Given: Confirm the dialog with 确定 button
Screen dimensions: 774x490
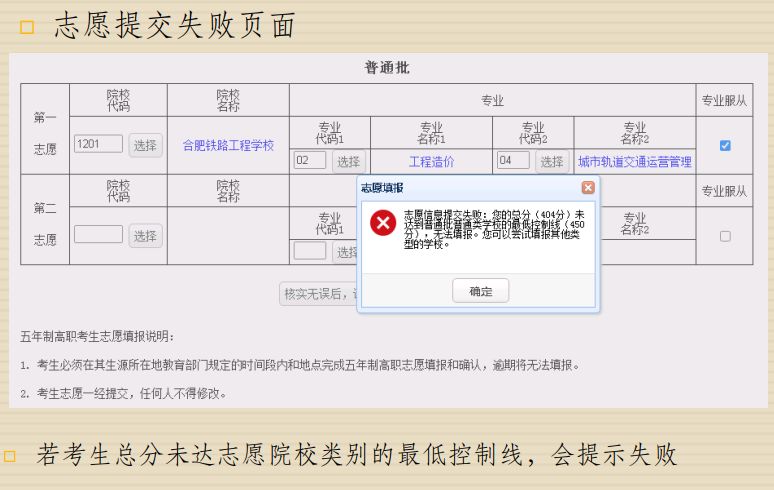Looking at the screenshot, I should (480, 291).
